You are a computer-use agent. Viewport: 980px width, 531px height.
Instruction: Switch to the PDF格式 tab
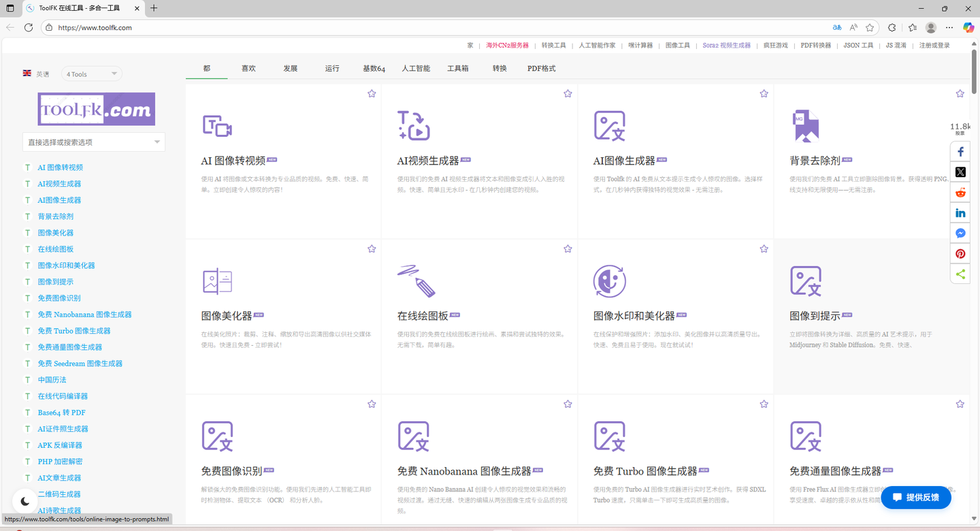pyautogui.click(x=542, y=69)
